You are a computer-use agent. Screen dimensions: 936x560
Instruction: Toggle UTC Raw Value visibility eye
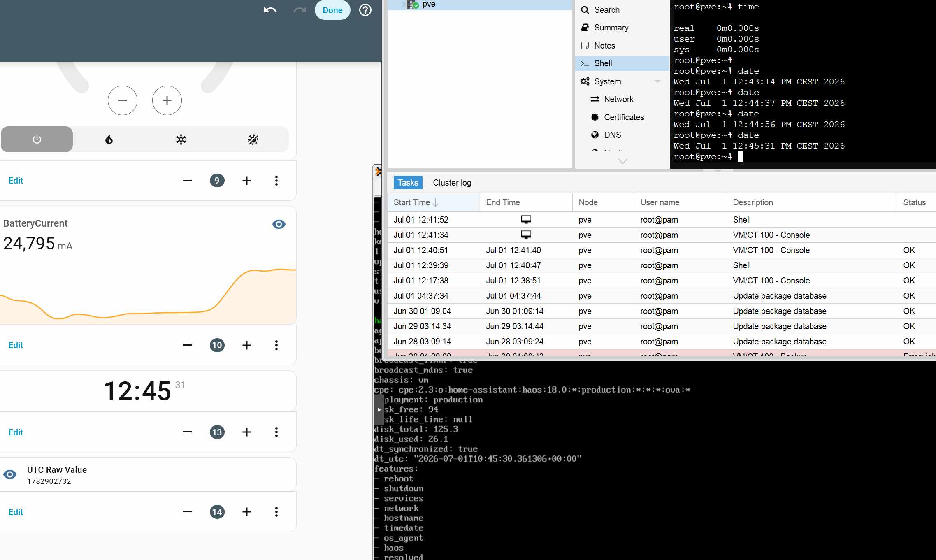coord(10,474)
